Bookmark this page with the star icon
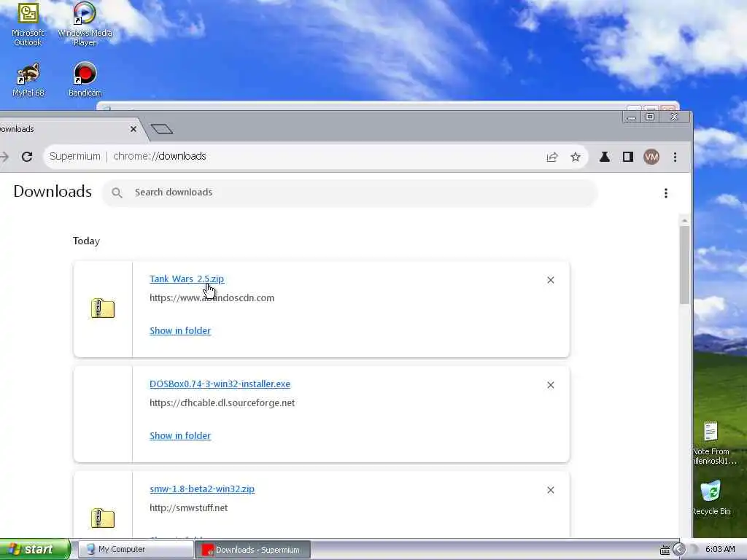 tap(576, 157)
